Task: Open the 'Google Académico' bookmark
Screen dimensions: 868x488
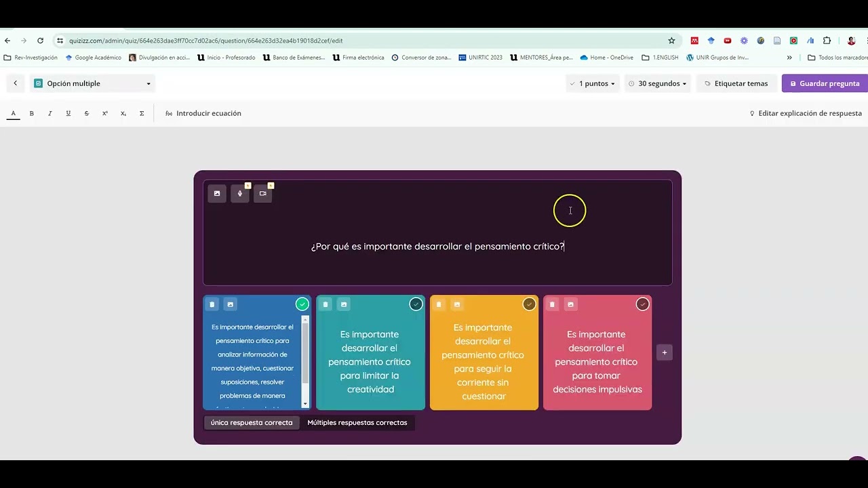Action: click(x=93, y=58)
